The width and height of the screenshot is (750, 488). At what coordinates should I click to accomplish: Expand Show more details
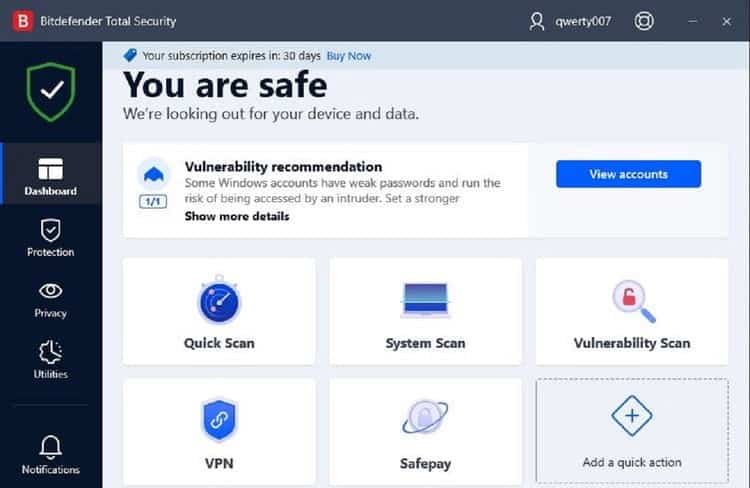[237, 216]
